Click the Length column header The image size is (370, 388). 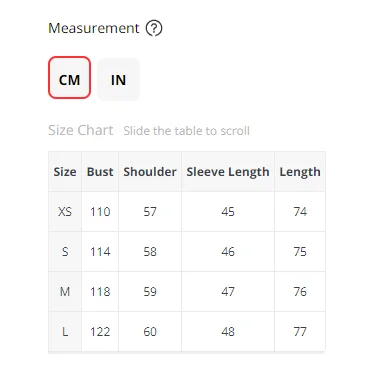(x=300, y=172)
